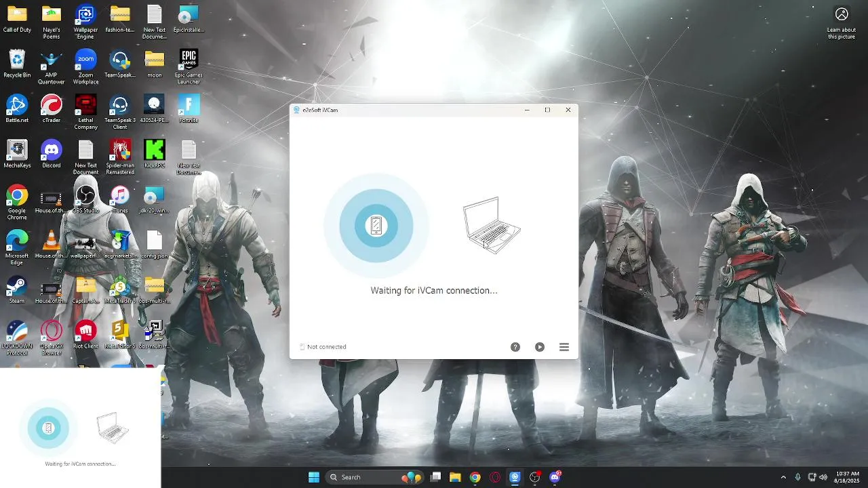Open the Call of Duty folder
The width and height of the screenshot is (868, 488).
coord(17,19)
